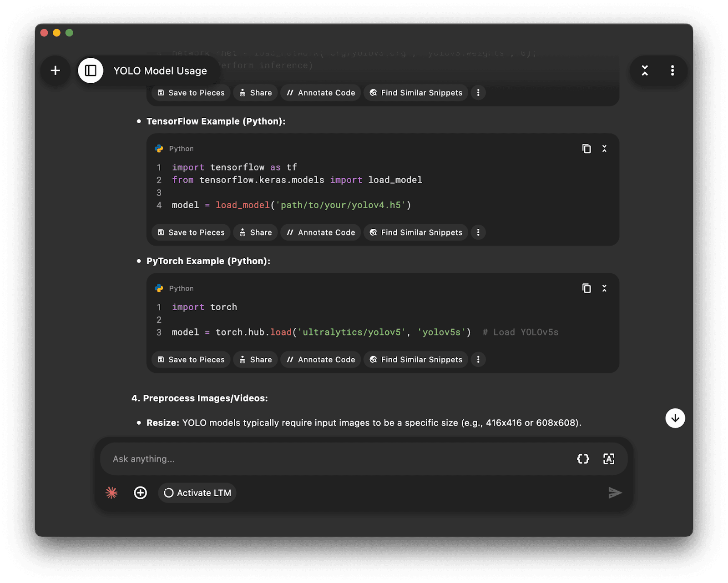Open more options for TensorFlow snippet

(478, 232)
